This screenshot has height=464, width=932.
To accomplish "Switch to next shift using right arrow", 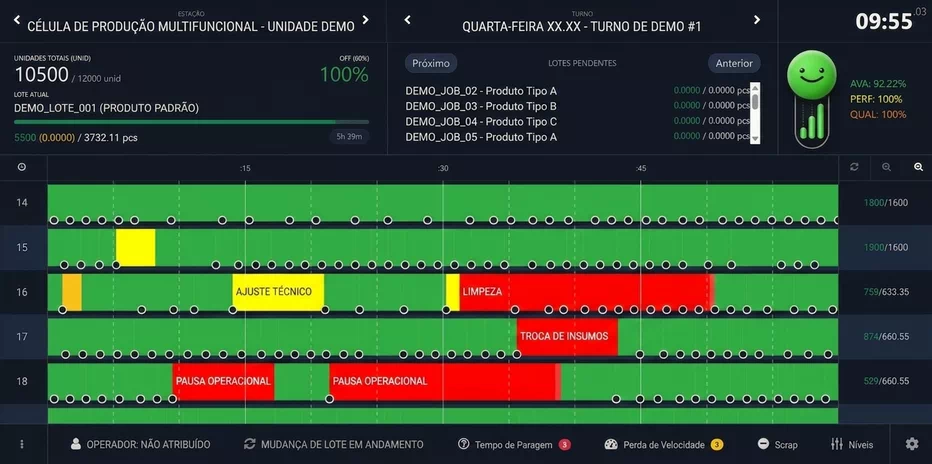I will [757, 20].
